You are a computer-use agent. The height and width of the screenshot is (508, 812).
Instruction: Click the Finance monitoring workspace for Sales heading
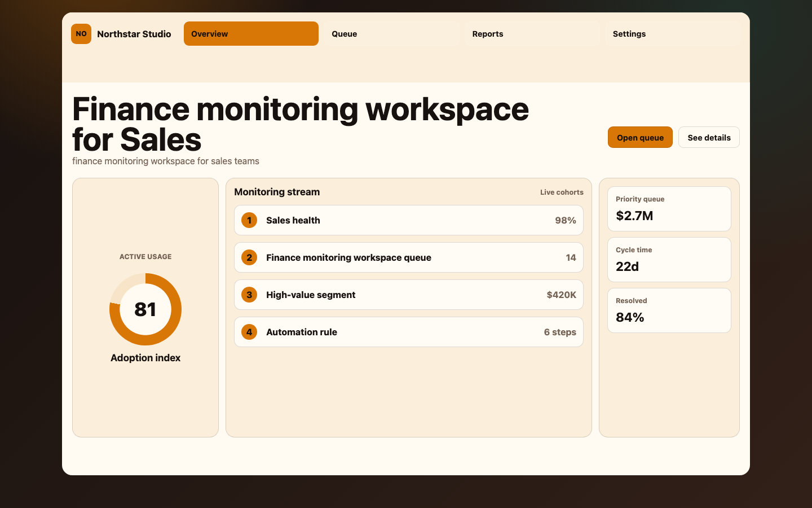click(301, 124)
